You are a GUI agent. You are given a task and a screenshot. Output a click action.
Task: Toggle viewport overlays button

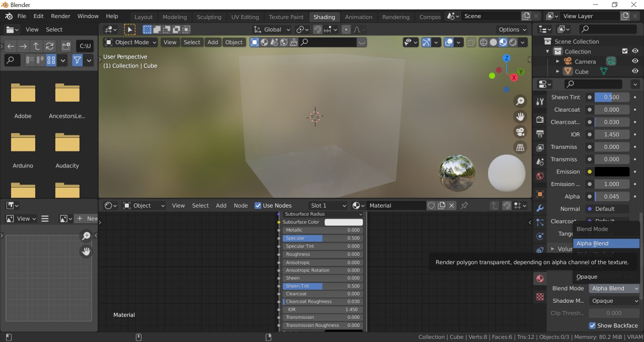pyautogui.click(x=449, y=42)
